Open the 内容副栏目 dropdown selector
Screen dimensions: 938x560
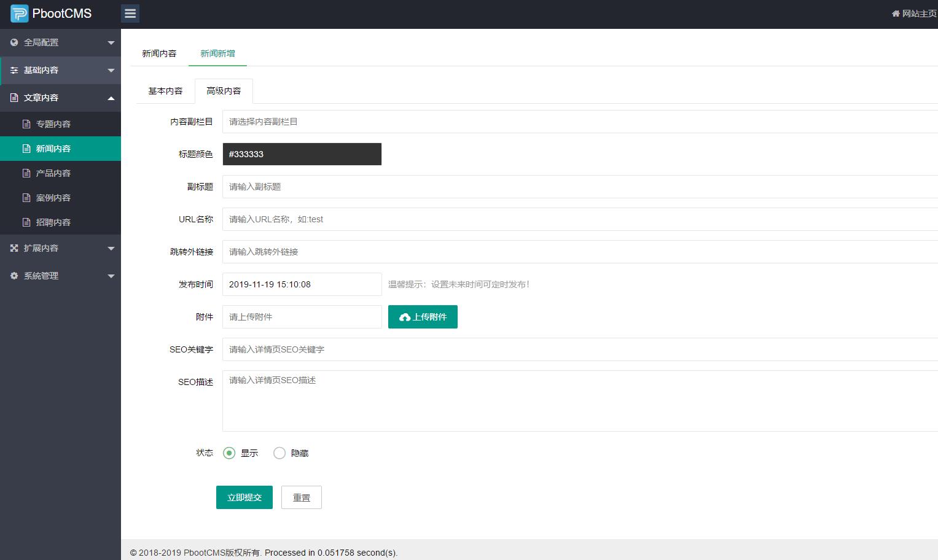(x=580, y=122)
